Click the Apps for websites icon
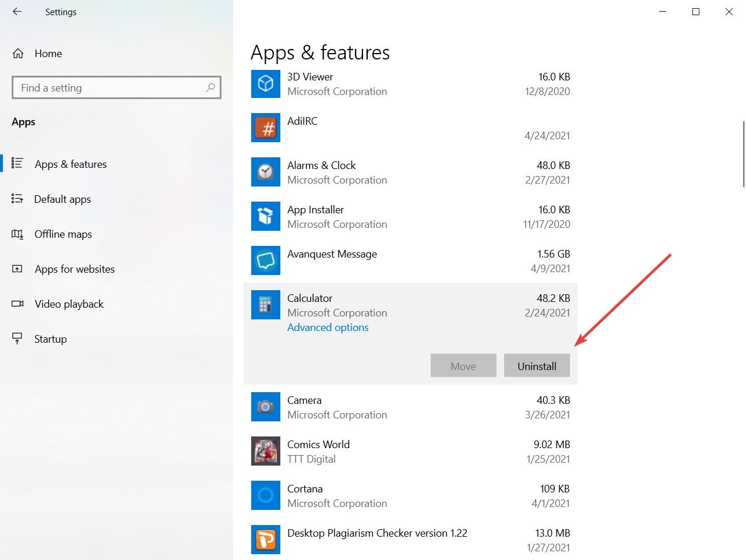The height and width of the screenshot is (560, 746). (x=17, y=269)
